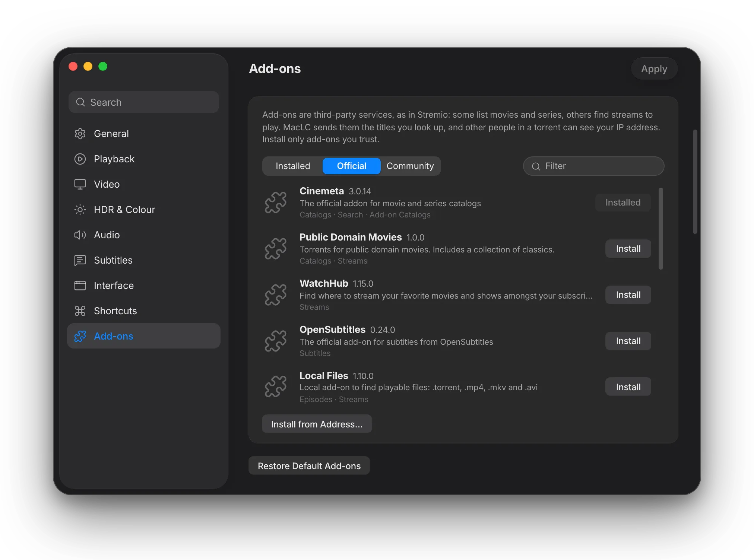Screen dimensions: 754x560
Task: Open the Interface settings
Action: [144, 286]
